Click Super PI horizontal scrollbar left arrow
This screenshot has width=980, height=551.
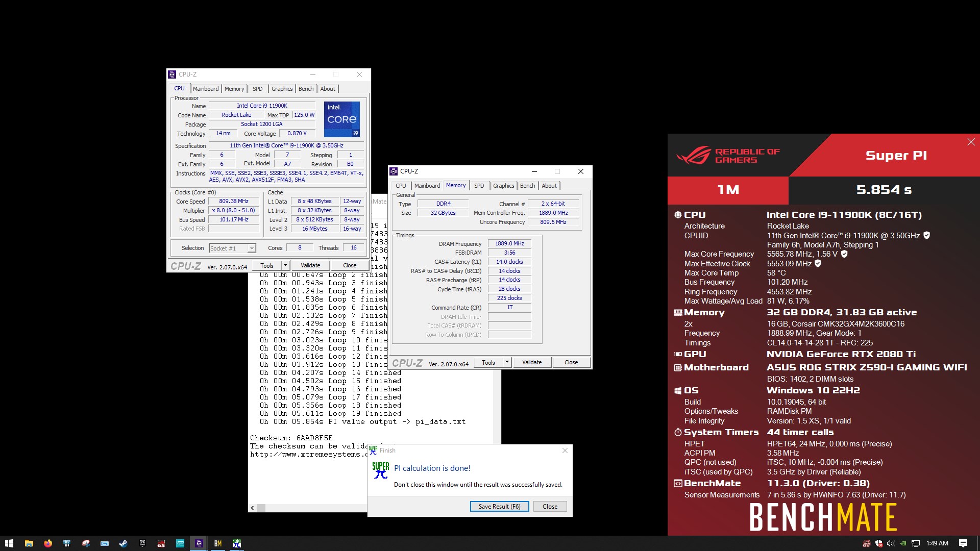pyautogui.click(x=252, y=508)
